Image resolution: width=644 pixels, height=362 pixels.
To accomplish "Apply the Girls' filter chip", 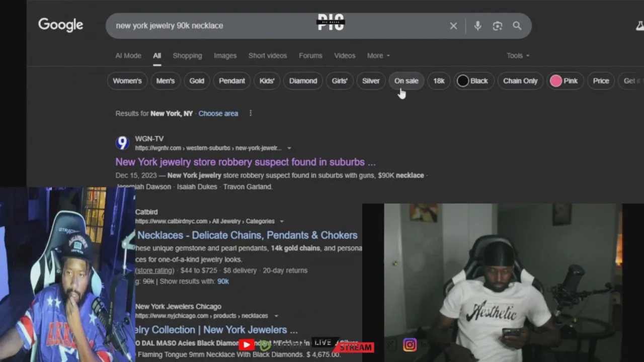I will 340,81.
